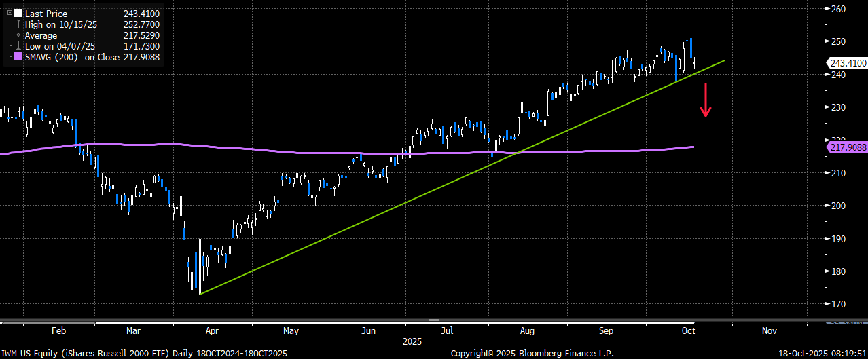Click the 252.7700 high value
The width and height of the screenshot is (868, 359).
[x=141, y=24]
